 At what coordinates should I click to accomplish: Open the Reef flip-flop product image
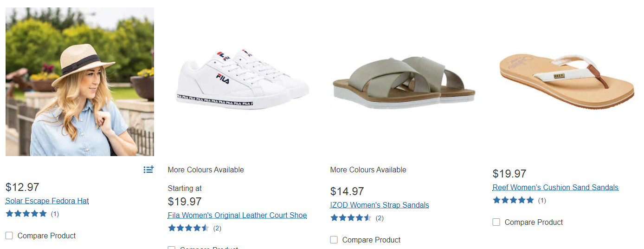[567, 80]
